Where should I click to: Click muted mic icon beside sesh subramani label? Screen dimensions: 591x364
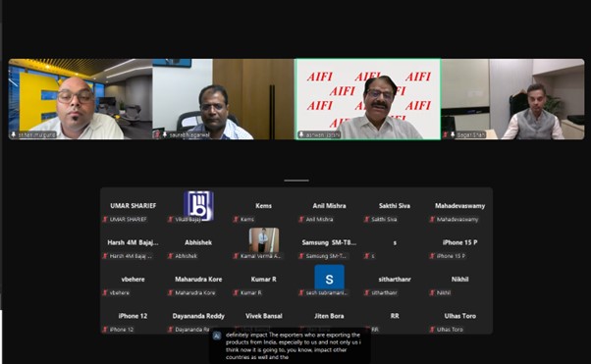(x=301, y=292)
